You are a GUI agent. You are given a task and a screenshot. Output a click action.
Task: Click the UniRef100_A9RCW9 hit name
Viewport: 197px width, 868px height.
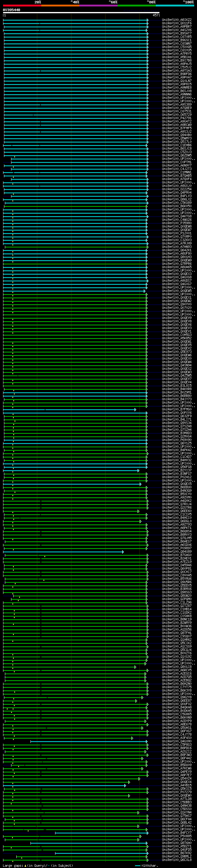[x=177, y=125]
